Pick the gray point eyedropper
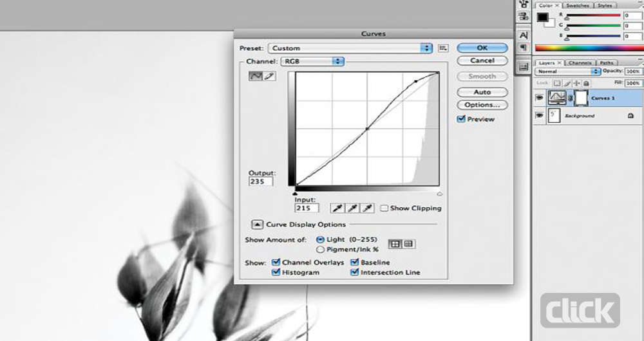Viewport: 644px width, 341px height. [x=352, y=208]
